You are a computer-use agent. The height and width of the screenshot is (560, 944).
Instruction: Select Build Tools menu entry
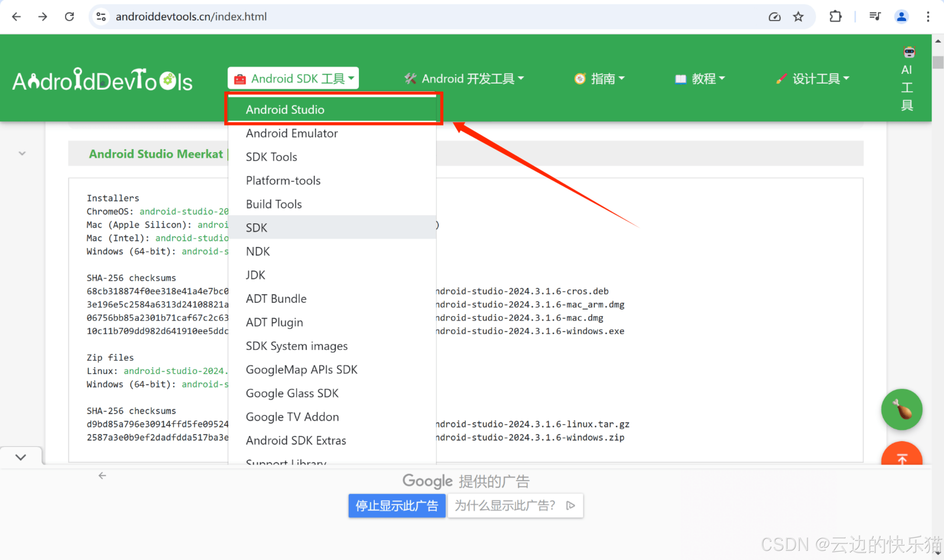point(332,204)
